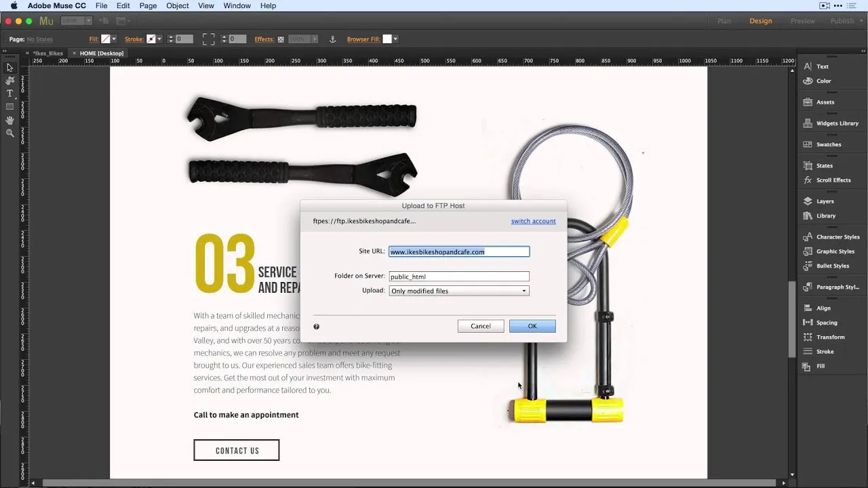Open the Stroke color dropdown arrow
868x488 pixels.
pos(159,39)
